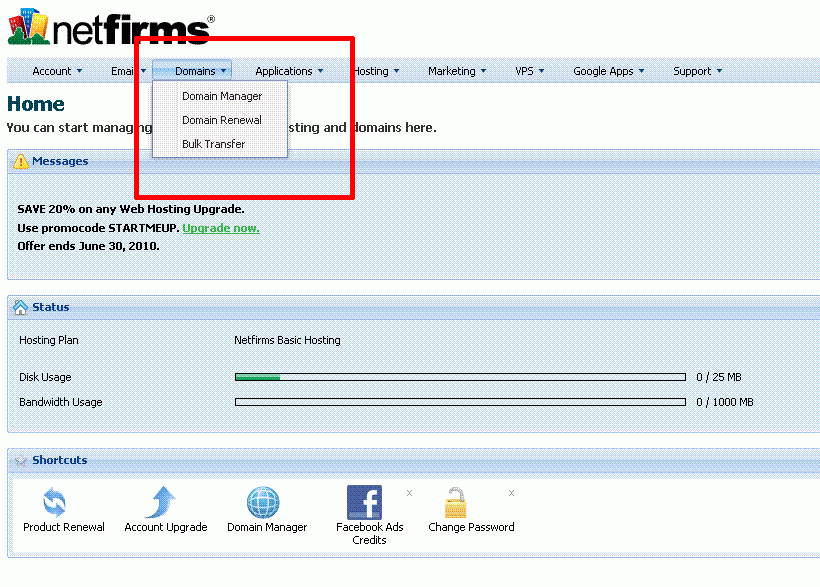820x587 pixels.
Task: Click the Status house icon
Action: coord(20,307)
